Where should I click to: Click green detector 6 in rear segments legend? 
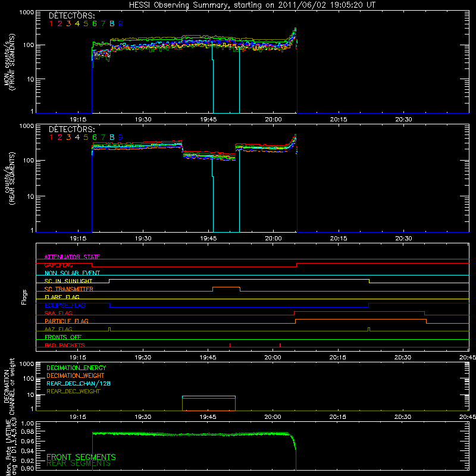(95, 137)
